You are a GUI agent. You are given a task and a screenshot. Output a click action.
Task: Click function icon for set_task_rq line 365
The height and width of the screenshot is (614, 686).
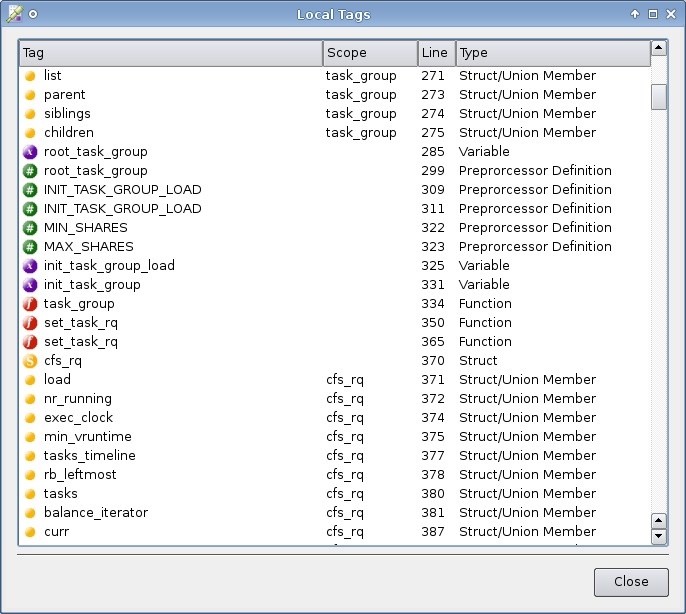30,342
